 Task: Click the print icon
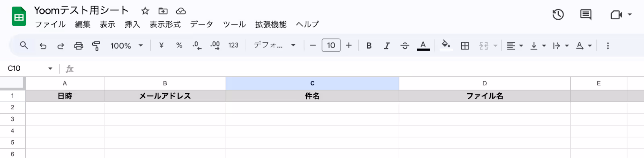[78, 45]
